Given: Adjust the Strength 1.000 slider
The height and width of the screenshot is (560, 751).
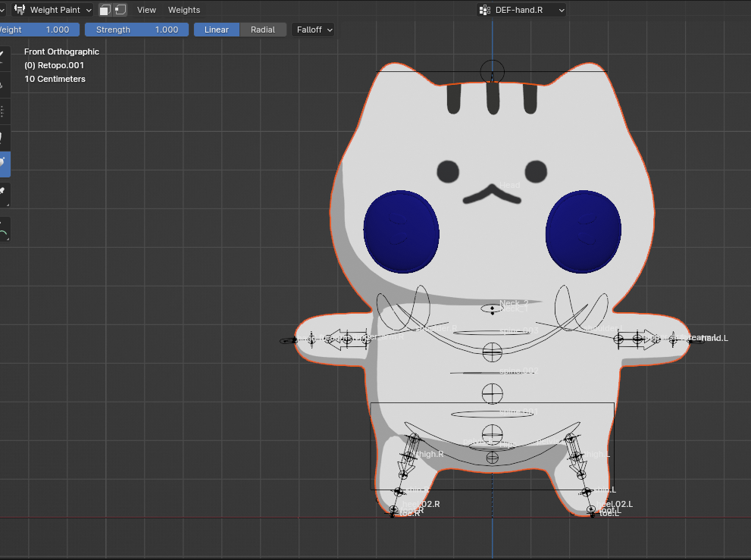Looking at the screenshot, I should pyautogui.click(x=136, y=30).
